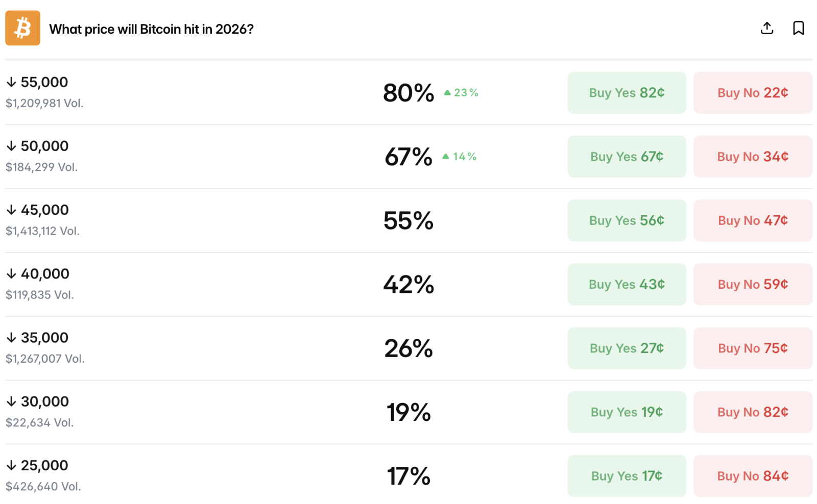This screenshot has width=817, height=504.
Task: Pick Buy Yes 19¢ for 30,000
Action: click(627, 412)
